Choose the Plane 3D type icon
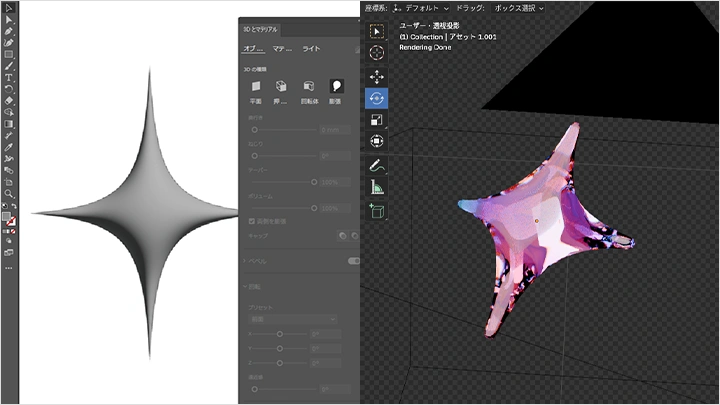This screenshot has width=720, height=405. (x=256, y=86)
